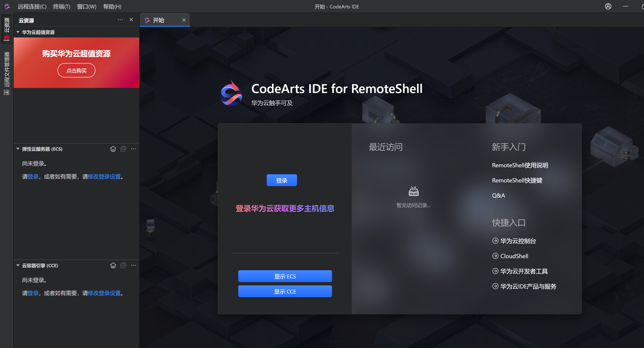Click the blue 登录 button
Screen dimensions: 644x348
(282, 180)
